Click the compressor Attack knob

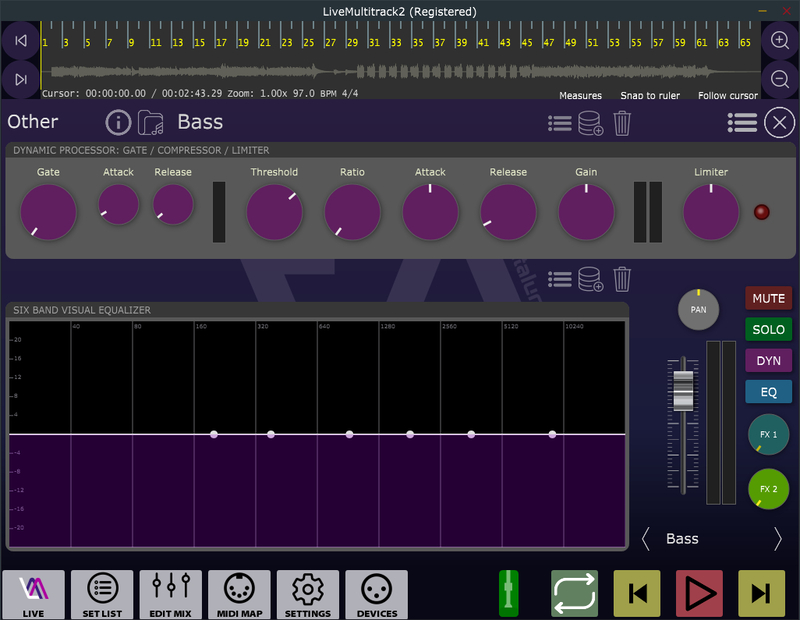[430, 212]
